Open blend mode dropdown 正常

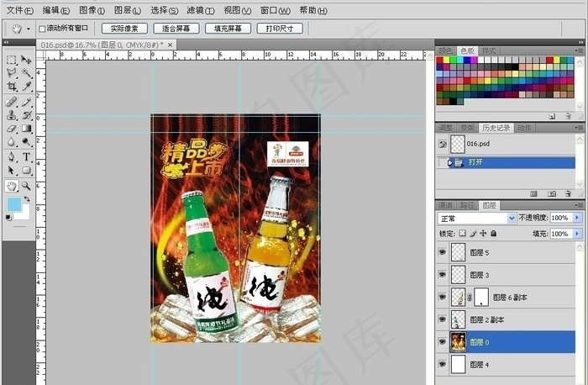[512, 218]
